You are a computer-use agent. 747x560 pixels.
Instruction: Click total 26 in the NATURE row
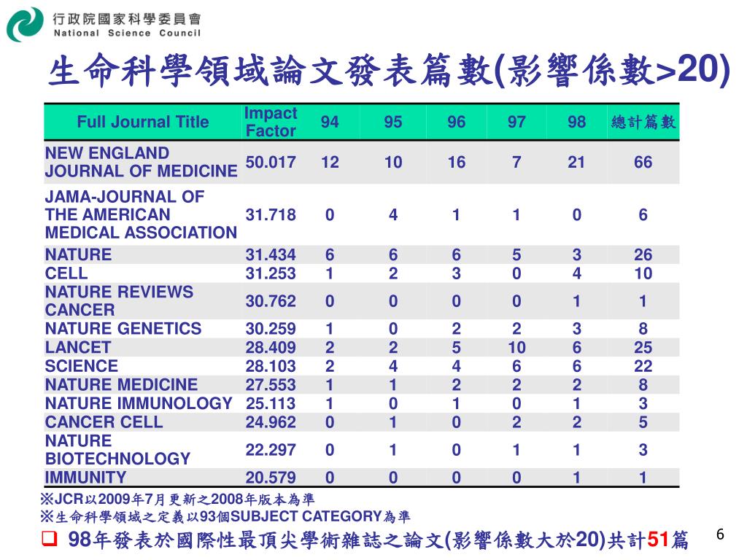point(643,254)
